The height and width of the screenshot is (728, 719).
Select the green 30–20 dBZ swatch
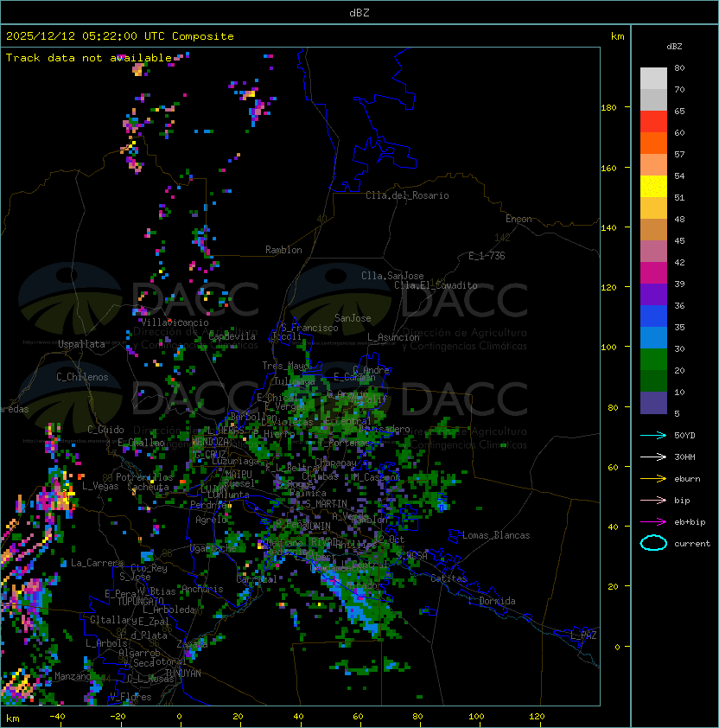[653, 360]
